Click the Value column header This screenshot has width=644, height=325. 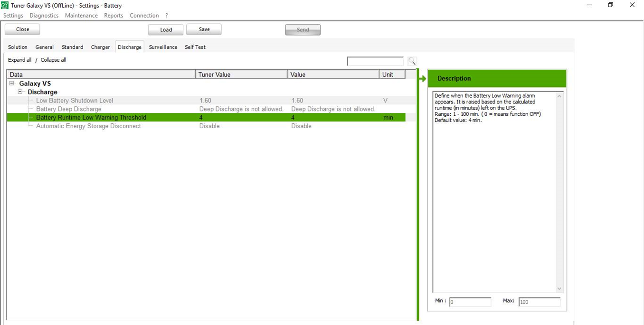pyautogui.click(x=333, y=74)
